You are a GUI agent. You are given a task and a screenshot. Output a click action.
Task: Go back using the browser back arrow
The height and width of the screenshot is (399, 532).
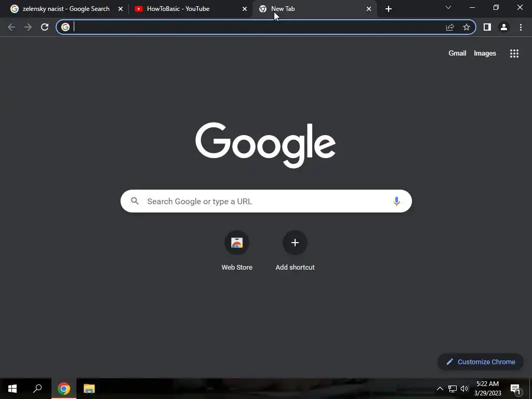[x=11, y=27]
